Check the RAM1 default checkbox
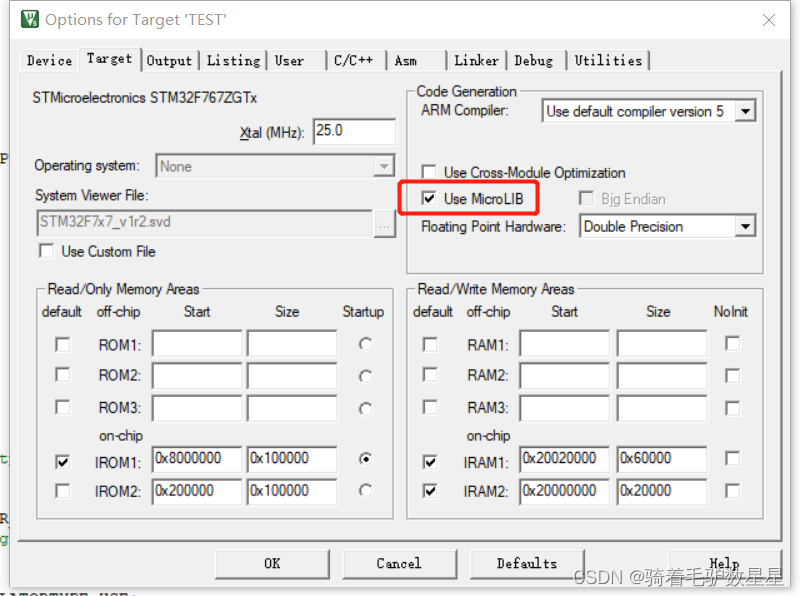This screenshot has width=800, height=596. (x=430, y=344)
